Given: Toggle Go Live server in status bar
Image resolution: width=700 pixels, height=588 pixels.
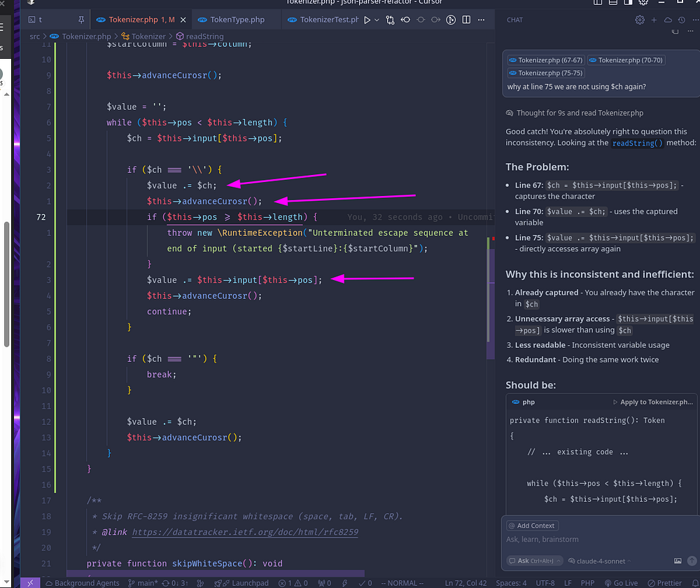Looking at the screenshot, I should 620,583.
